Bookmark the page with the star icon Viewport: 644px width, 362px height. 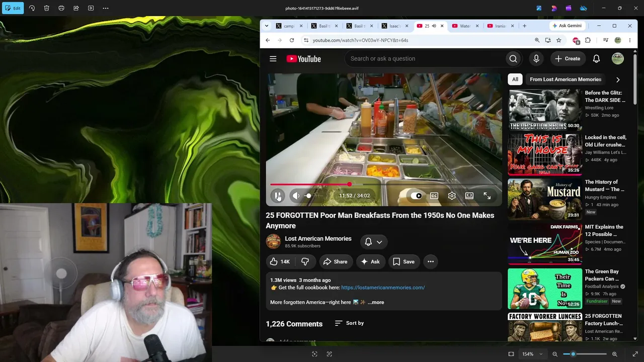pyautogui.click(x=559, y=40)
